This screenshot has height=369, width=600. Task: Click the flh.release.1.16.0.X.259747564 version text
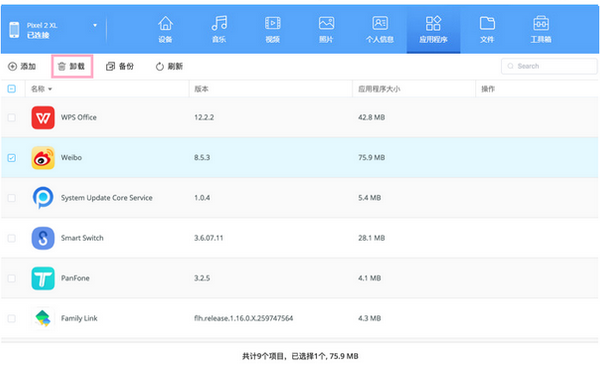pos(243,318)
